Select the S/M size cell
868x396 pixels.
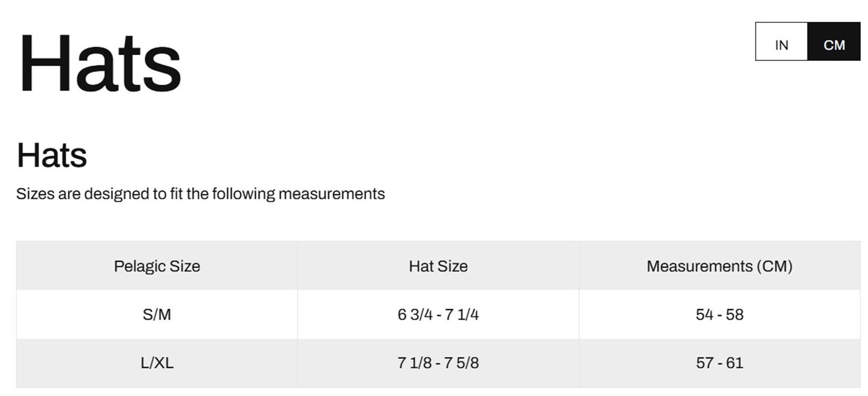(157, 314)
